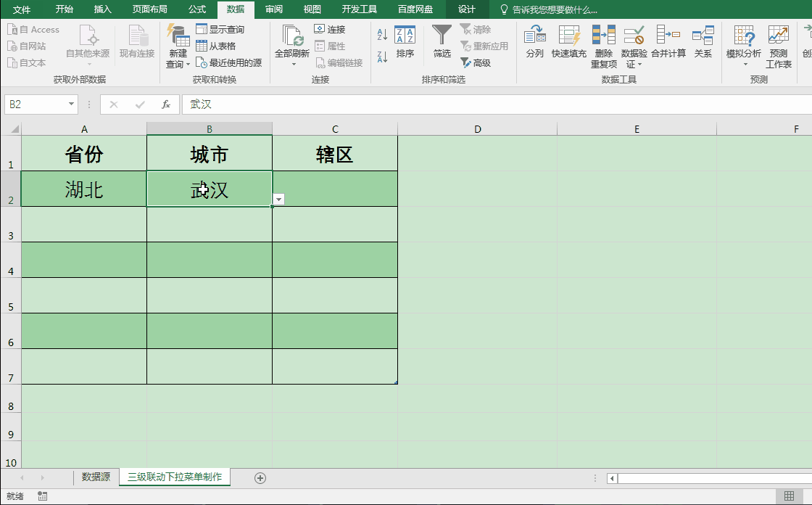Click Remove Duplicates (删除重复项)
Screen dimensions: 812x505
(604, 46)
